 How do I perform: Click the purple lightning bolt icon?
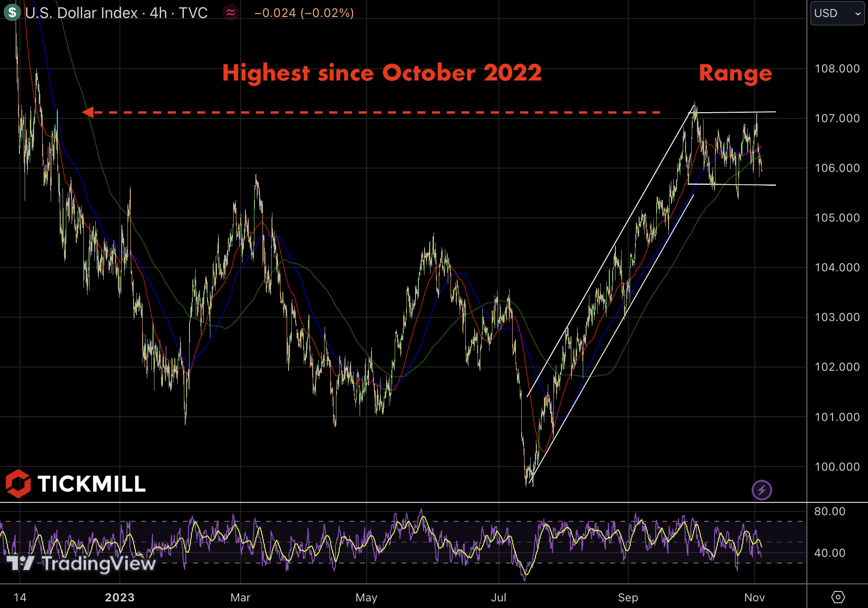pos(762,490)
